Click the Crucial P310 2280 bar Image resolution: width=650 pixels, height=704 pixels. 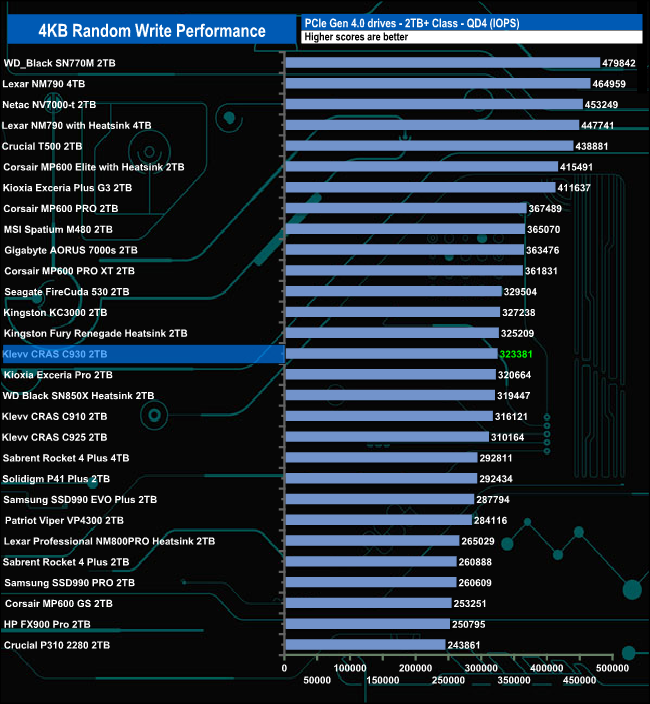click(x=365, y=645)
